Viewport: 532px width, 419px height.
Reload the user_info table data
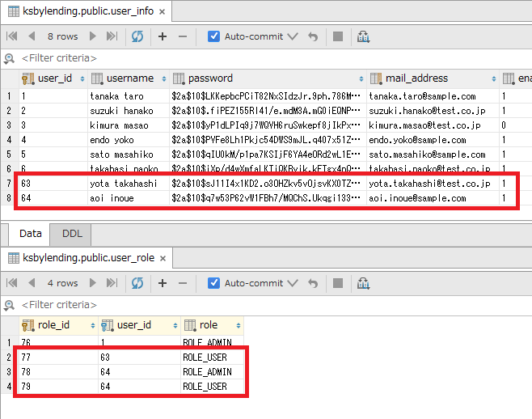coord(137,36)
